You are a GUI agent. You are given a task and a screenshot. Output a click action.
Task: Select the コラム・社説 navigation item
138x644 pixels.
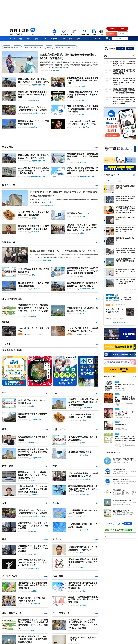pos(67,39)
